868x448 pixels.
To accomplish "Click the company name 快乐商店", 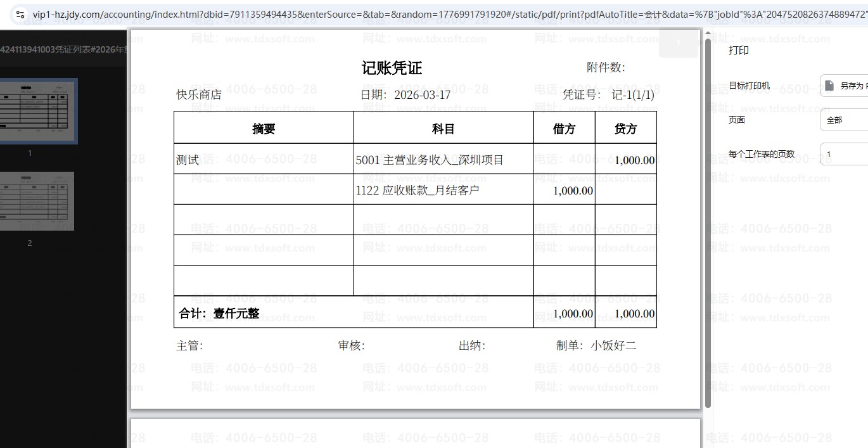I will click(x=199, y=95).
